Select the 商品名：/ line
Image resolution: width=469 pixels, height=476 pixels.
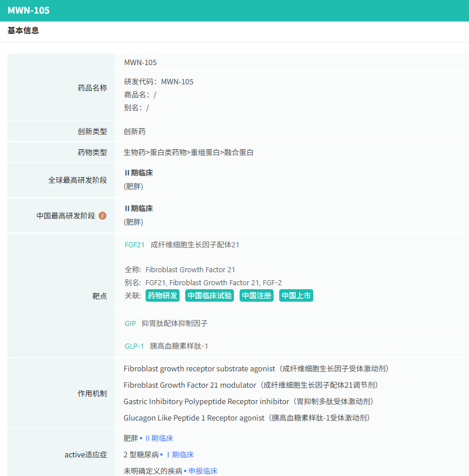pyautogui.click(x=140, y=95)
